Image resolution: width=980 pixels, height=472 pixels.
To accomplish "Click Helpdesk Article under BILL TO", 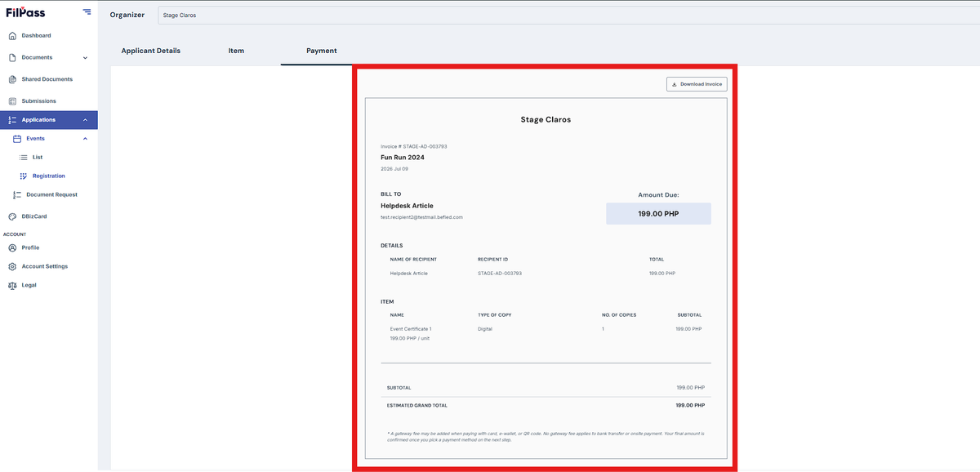I will pos(407,206).
